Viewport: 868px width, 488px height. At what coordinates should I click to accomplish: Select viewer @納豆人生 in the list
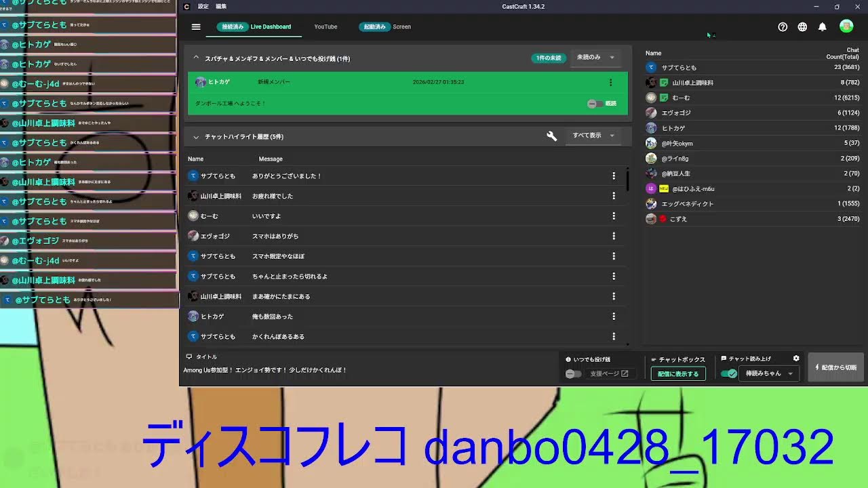[x=752, y=174]
